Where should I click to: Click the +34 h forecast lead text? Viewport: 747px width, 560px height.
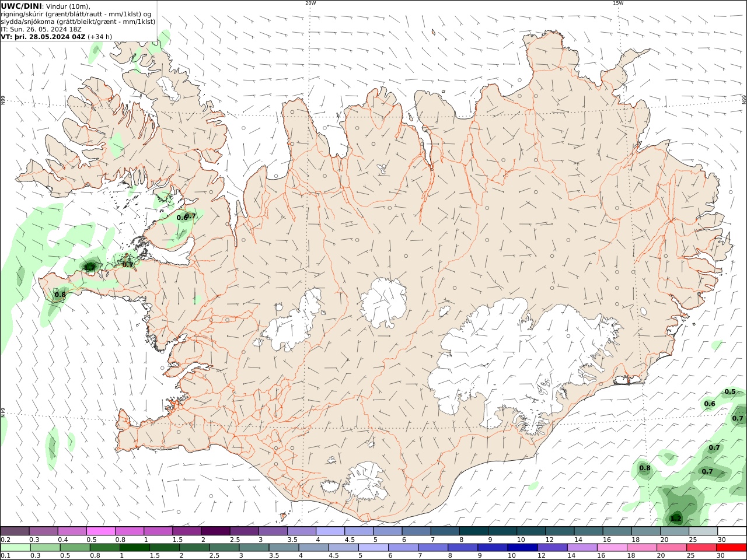point(100,36)
